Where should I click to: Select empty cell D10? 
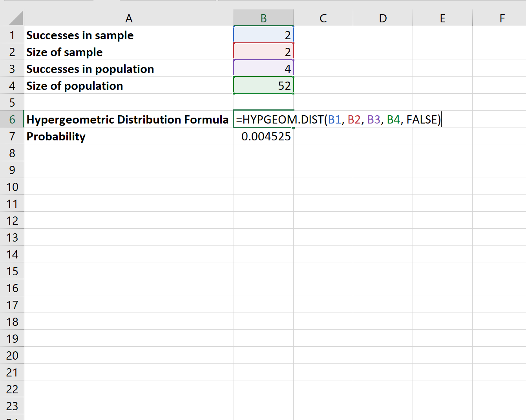coord(382,187)
